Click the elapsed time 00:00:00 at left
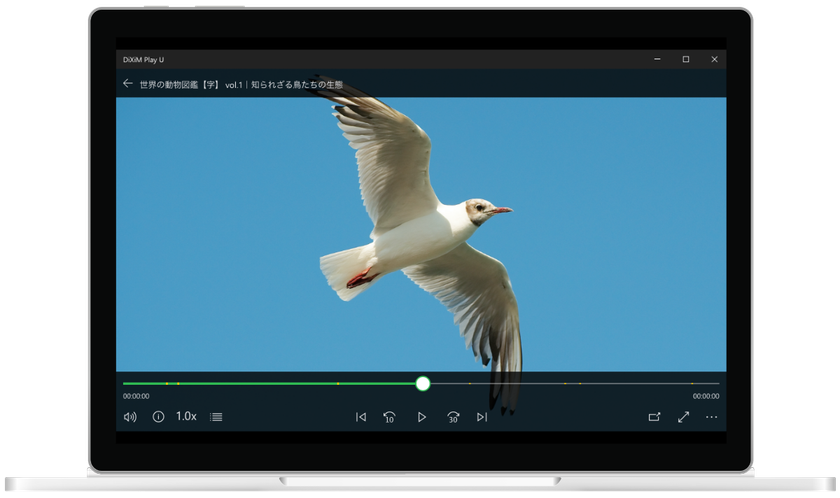This screenshot has height=498, width=840. pos(136,396)
